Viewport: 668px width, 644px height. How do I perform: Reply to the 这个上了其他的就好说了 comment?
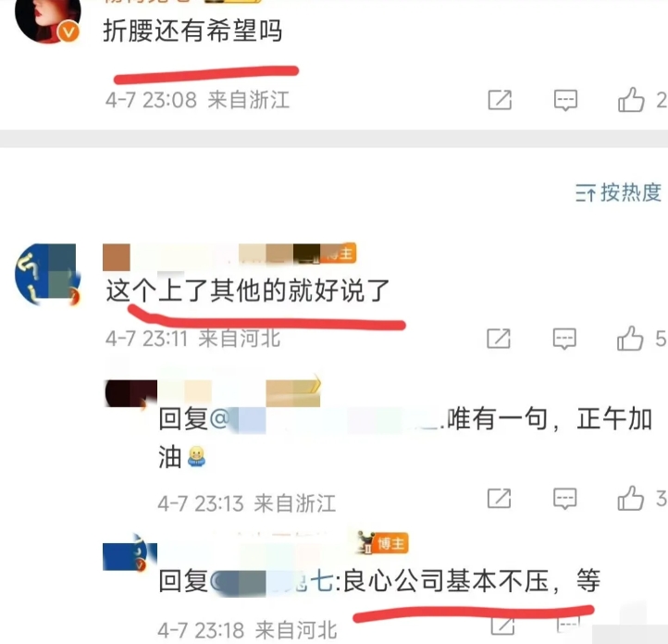(564, 339)
